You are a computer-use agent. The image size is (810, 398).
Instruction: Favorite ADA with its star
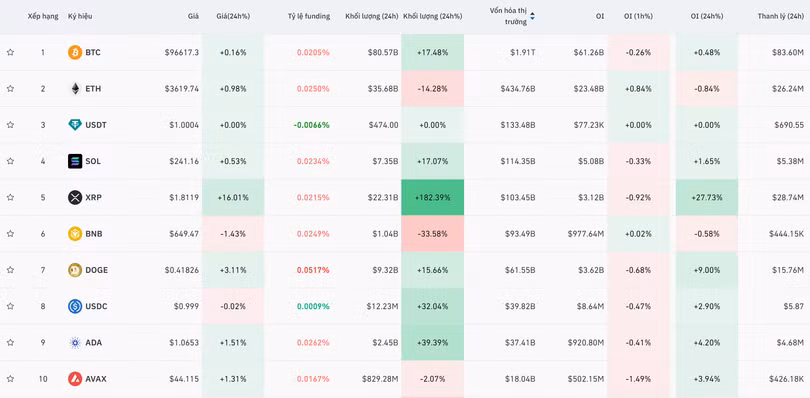click(10, 342)
